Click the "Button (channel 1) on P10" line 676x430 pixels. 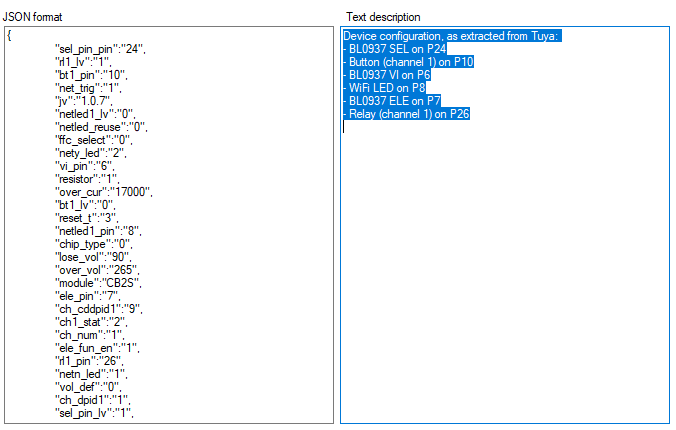point(409,62)
